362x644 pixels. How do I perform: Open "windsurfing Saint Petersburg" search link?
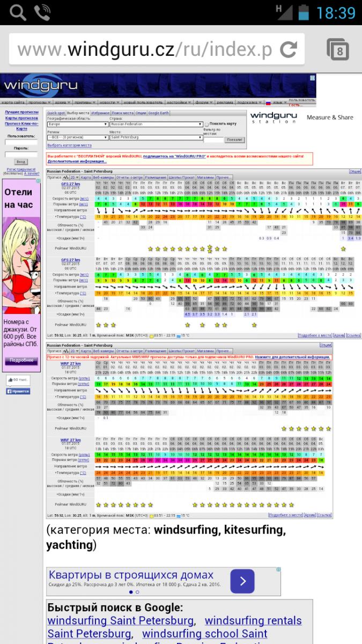(120, 621)
